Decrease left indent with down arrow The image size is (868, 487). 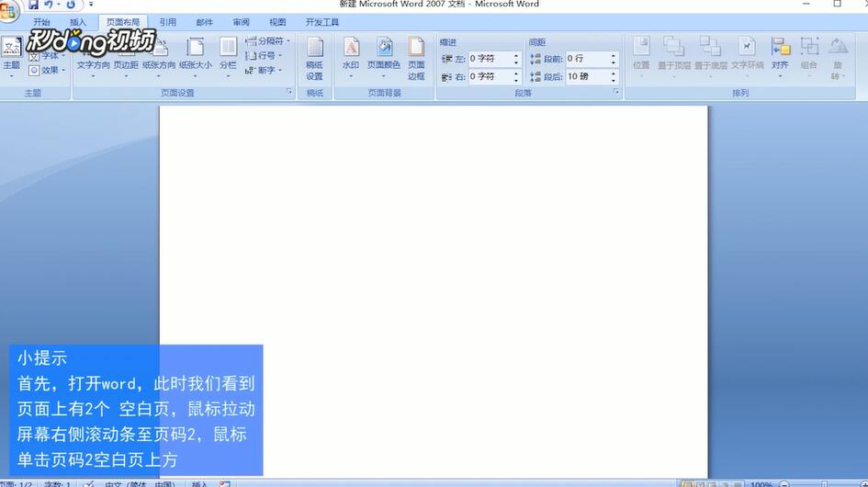tap(516, 62)
